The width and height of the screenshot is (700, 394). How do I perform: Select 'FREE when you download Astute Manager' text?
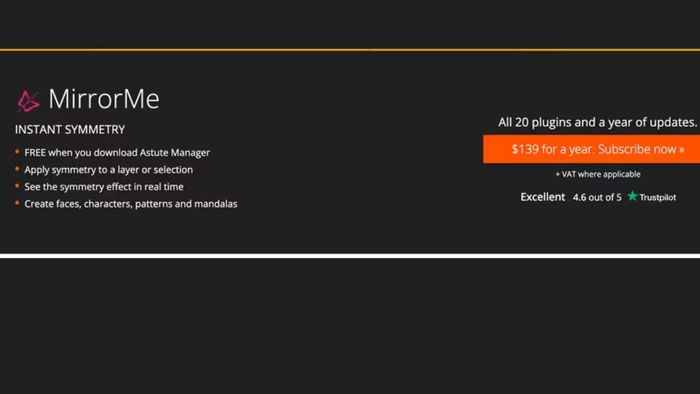(117, 153)
